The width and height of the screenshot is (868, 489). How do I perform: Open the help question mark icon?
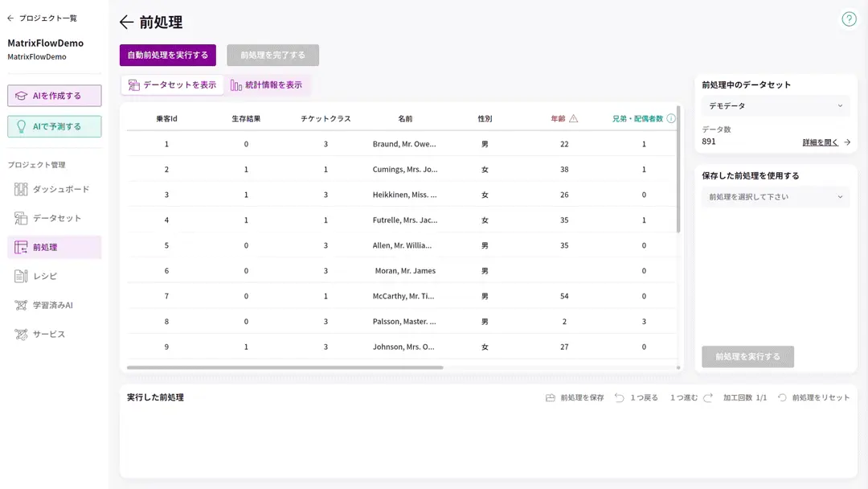849,19
